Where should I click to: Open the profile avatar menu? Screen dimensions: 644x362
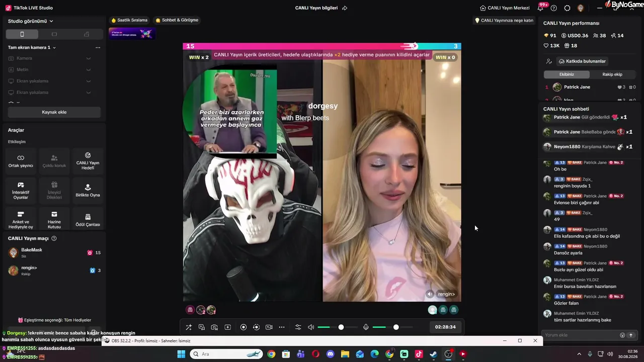(x=581, y=8)
